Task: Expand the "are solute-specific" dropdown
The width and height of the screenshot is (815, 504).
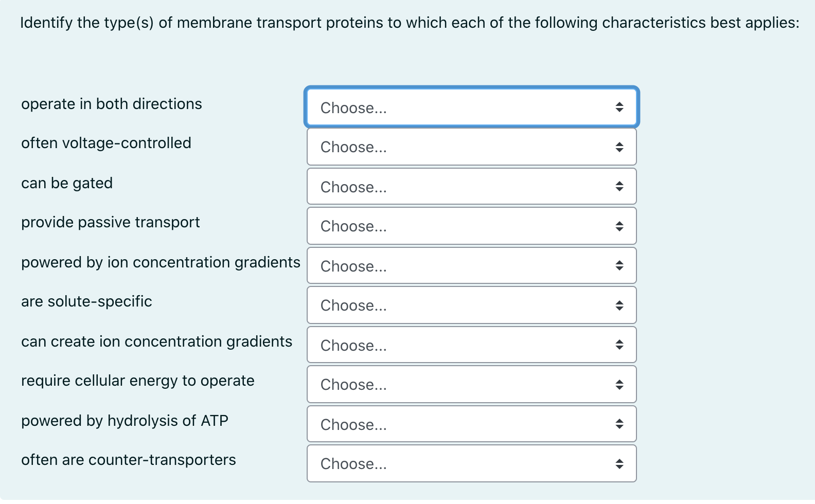Action: coord(471,305)
